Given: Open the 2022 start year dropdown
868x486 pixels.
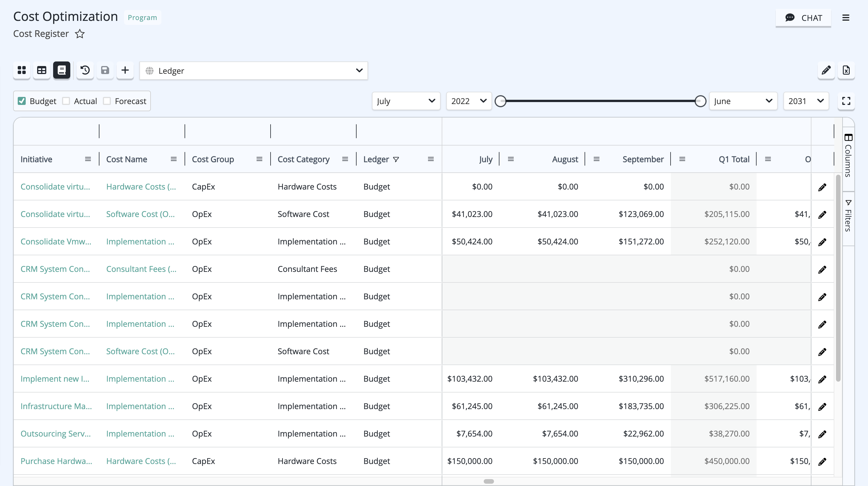Looking at the screenshot, I should (469, 101).
